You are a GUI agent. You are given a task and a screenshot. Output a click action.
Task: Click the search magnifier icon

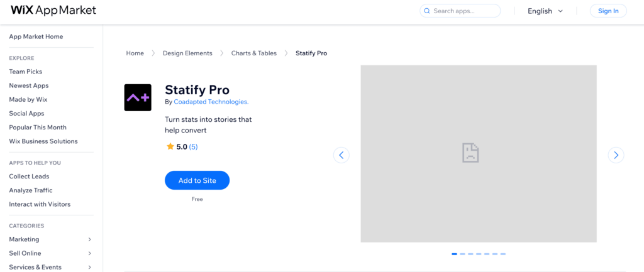427,11
